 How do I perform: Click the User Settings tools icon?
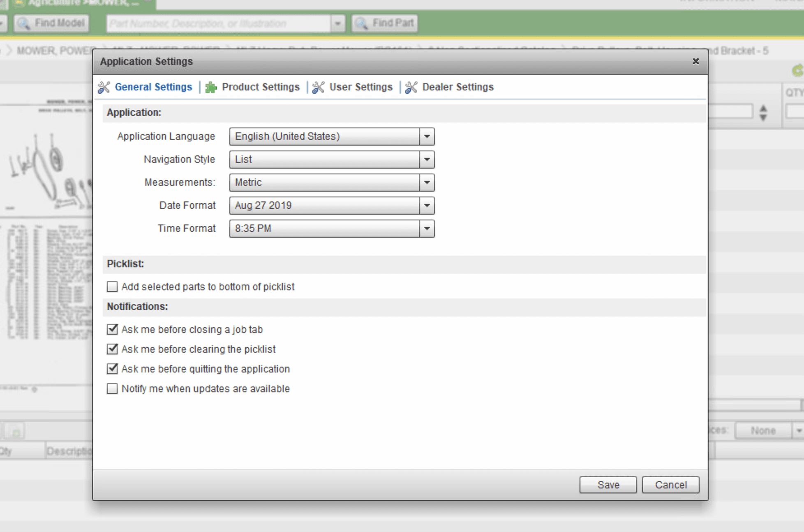click(x=319, y=87)
